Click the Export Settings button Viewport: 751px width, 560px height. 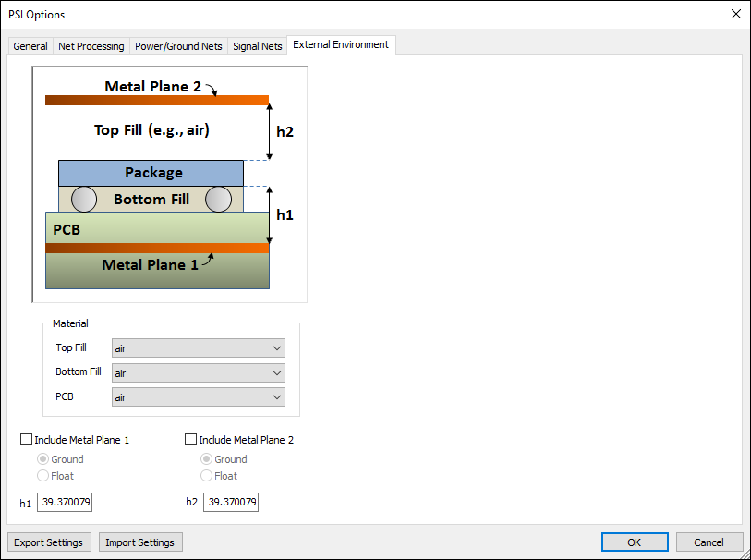pos(48,542)
